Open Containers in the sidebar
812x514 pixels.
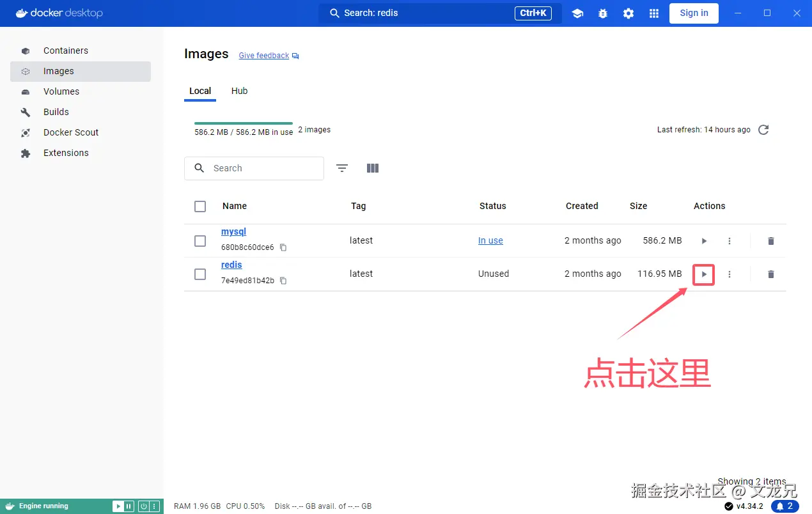coord(81,51)
